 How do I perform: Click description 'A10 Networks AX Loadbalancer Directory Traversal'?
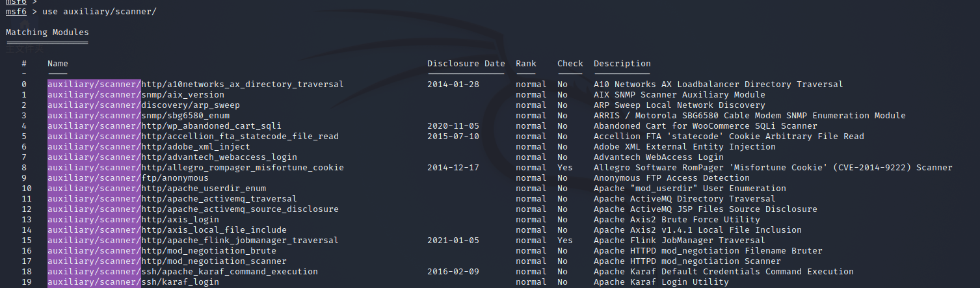coord(719,85)
